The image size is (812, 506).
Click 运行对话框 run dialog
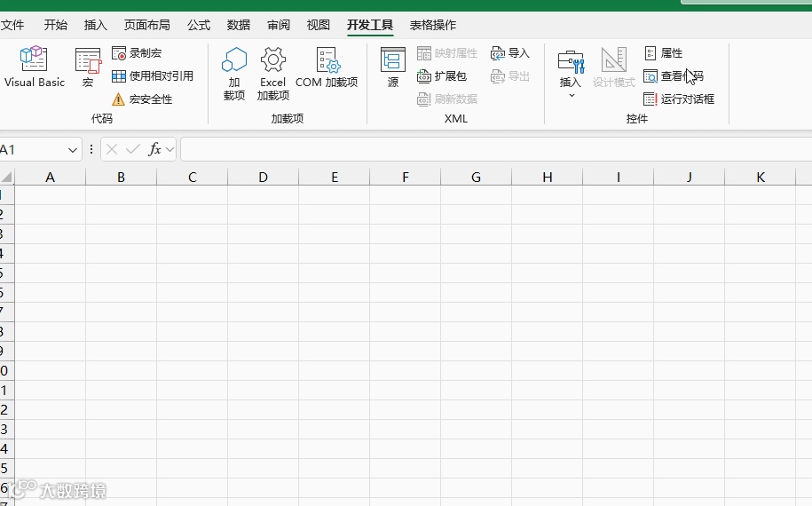tap(679, 99)
